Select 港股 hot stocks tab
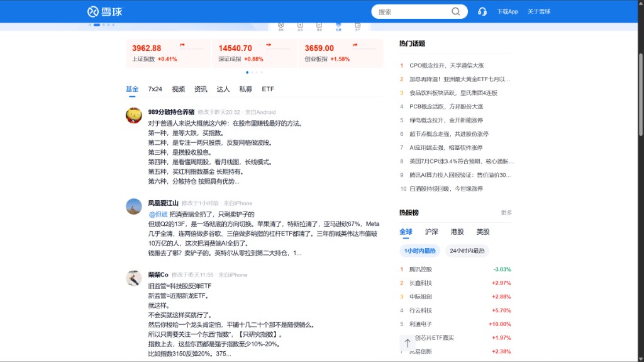This screenshot has width=644, height=362. coord(457,232)
